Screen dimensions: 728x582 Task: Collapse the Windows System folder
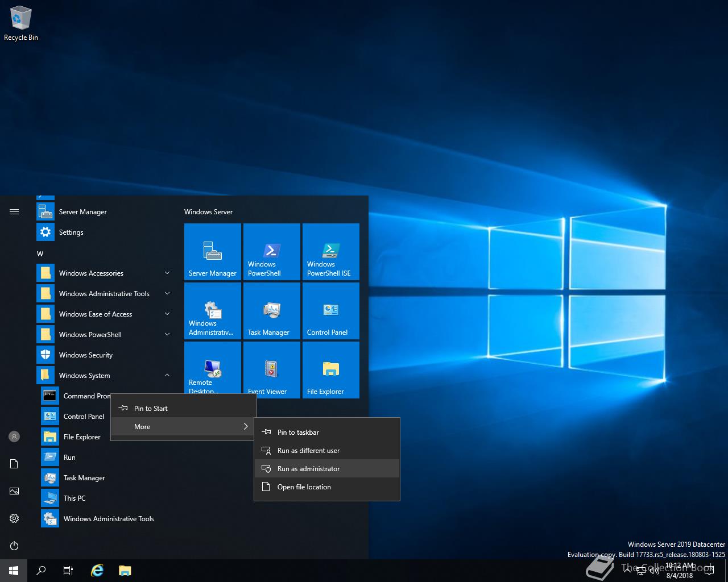click(105, 375)
